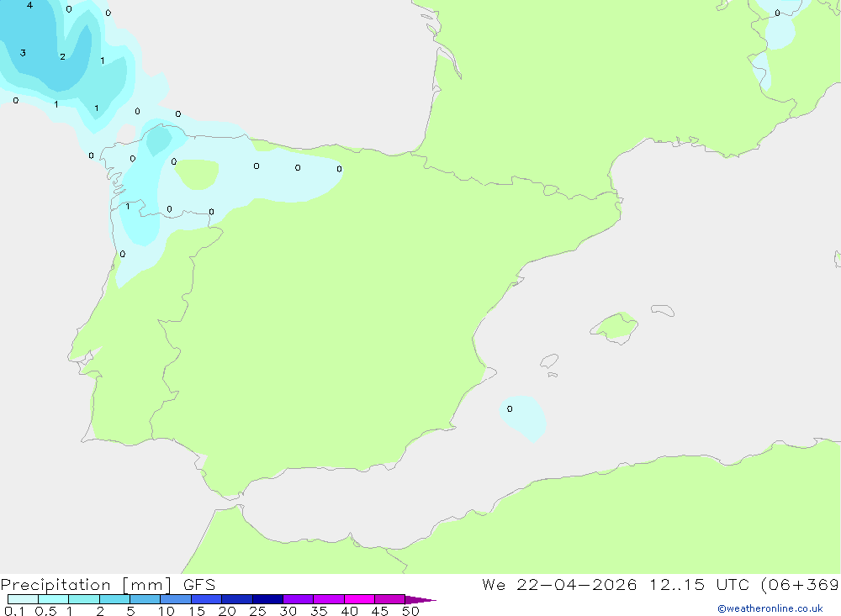
Task: Open the weatheronline.co.uk copyright link
Action: coord(770,608)
